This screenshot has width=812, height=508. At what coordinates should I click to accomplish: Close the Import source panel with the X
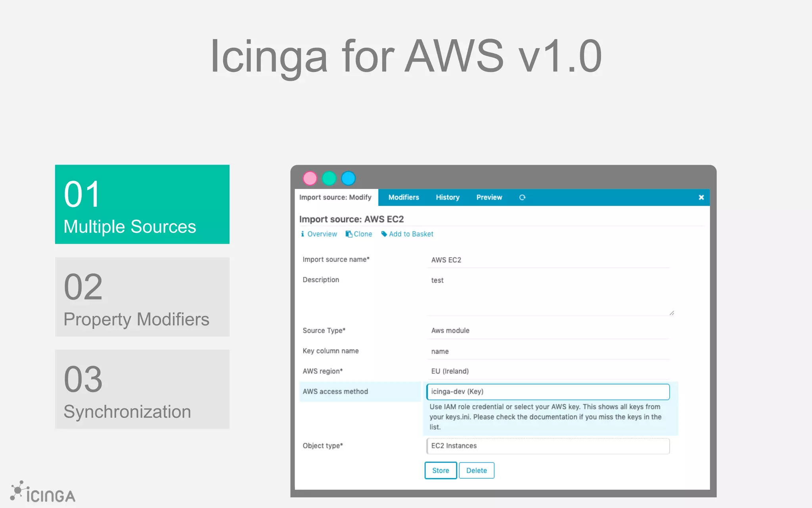point(701,197)
